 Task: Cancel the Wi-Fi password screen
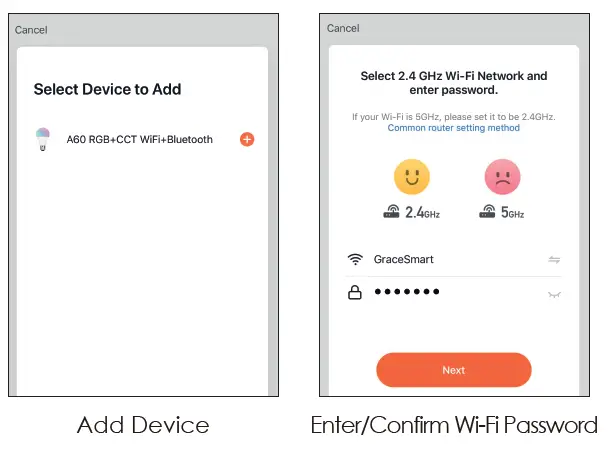click(x=343, y=28)
